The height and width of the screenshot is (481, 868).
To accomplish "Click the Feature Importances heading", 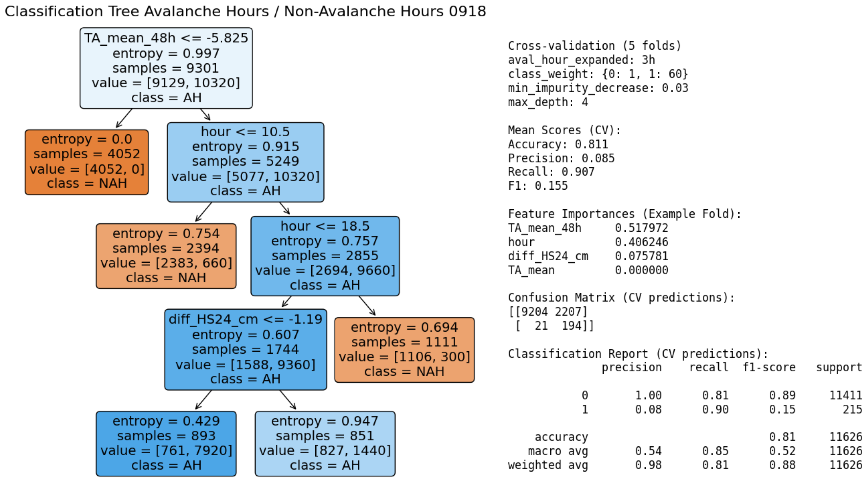I will point(624,214).
